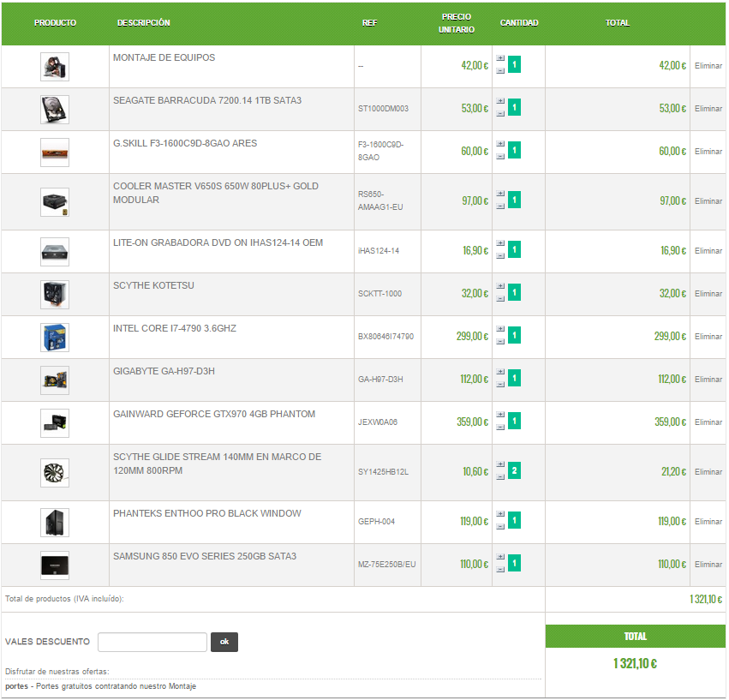This screenshot has width=729, height=700.
Task: Decrease quantity of Phanteks Enthoo Pro
Action: (x=500, y=527)
